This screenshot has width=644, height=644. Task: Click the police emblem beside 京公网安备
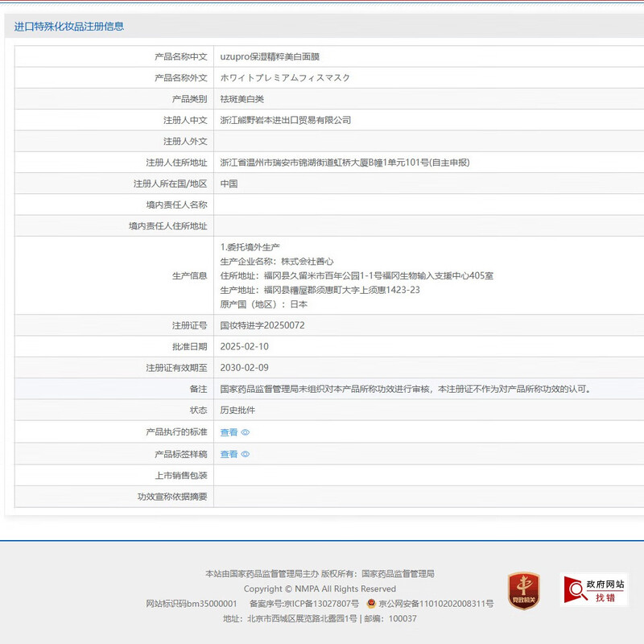[x=371, y=603]
